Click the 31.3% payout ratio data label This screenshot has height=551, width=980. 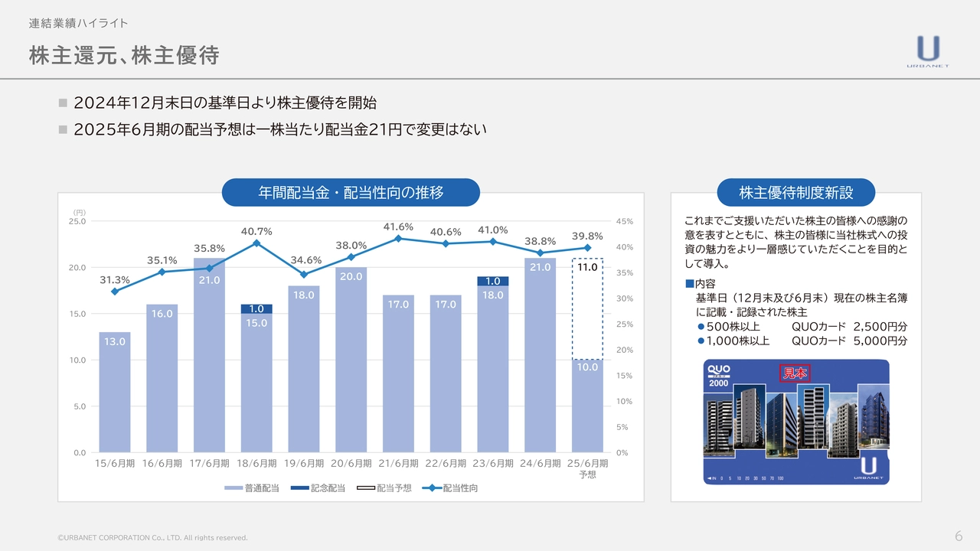(115, 280)
